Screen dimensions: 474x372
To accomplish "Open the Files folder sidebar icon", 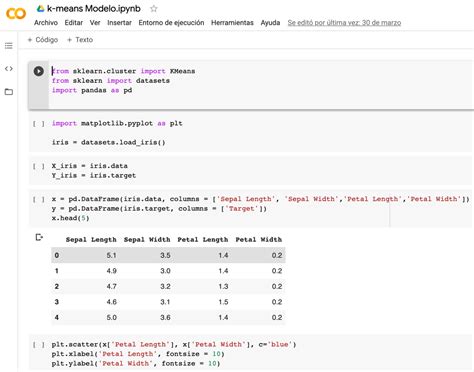I will (9, 92).
